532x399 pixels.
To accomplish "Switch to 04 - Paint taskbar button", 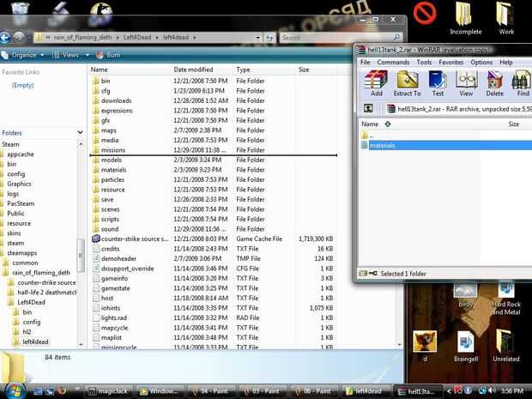I will point(210,391).
